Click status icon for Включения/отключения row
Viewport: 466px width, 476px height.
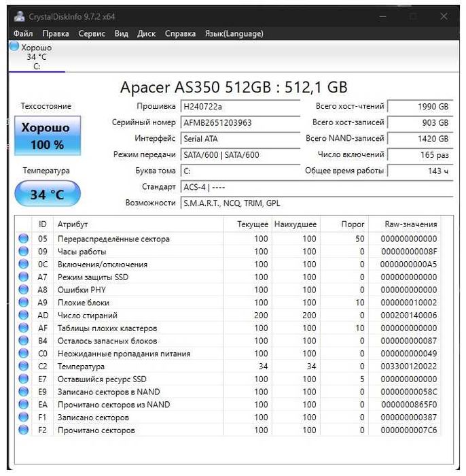click(23, 264)
